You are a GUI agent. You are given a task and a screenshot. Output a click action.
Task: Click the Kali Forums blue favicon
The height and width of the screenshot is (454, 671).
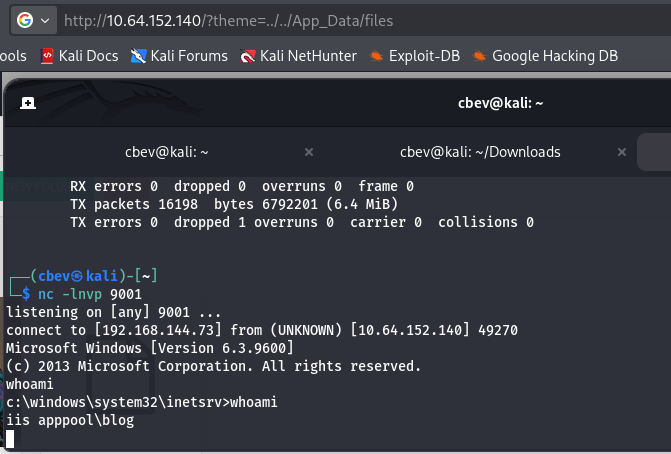coord(138,56)
